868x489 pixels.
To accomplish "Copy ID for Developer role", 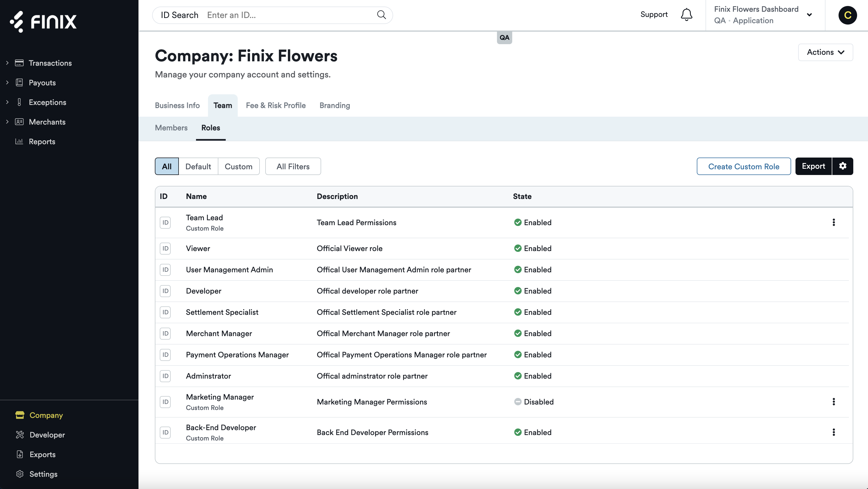I will pos(165,291).
